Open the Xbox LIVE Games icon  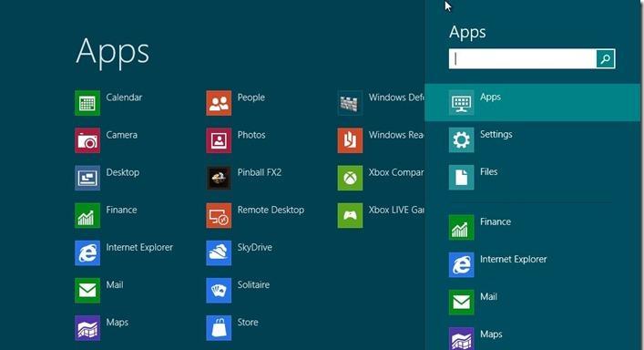pos(350,215)
